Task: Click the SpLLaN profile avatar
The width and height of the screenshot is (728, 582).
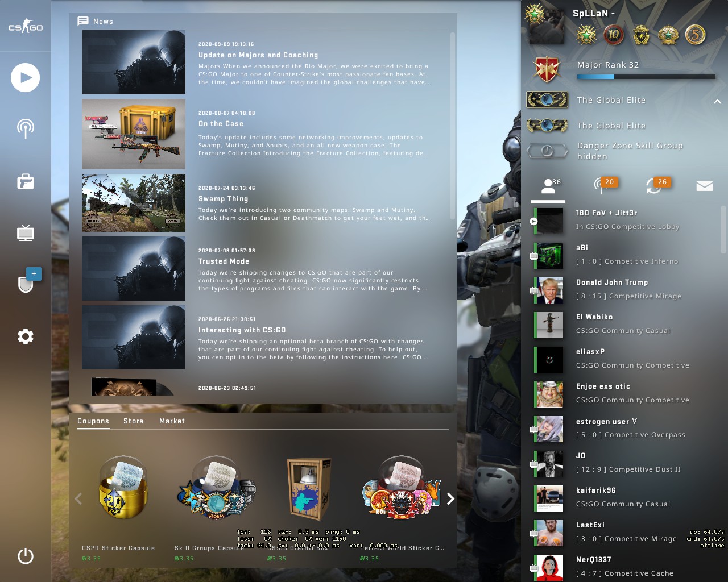Action: (x=547, y=26)
